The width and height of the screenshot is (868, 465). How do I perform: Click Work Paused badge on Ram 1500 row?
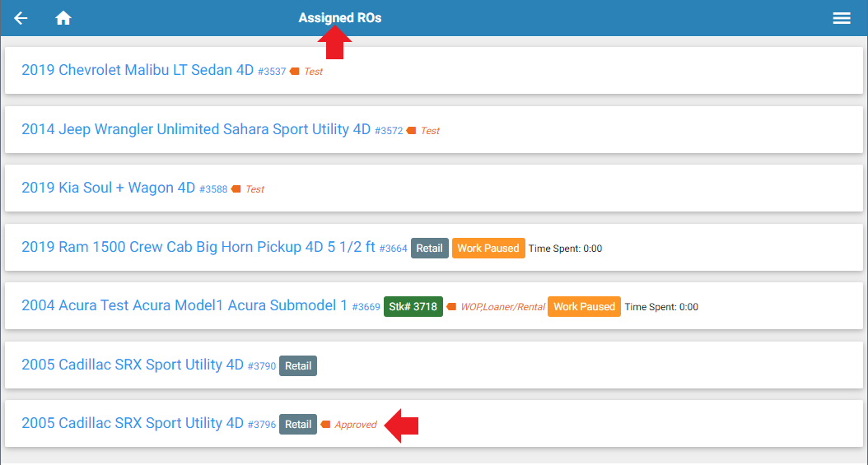[x=488, y=249]
